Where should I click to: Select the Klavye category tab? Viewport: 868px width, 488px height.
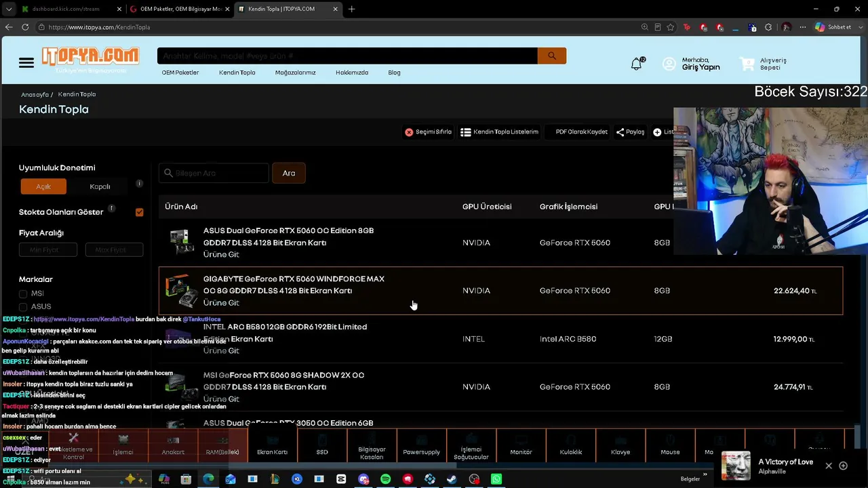point(620,446)
